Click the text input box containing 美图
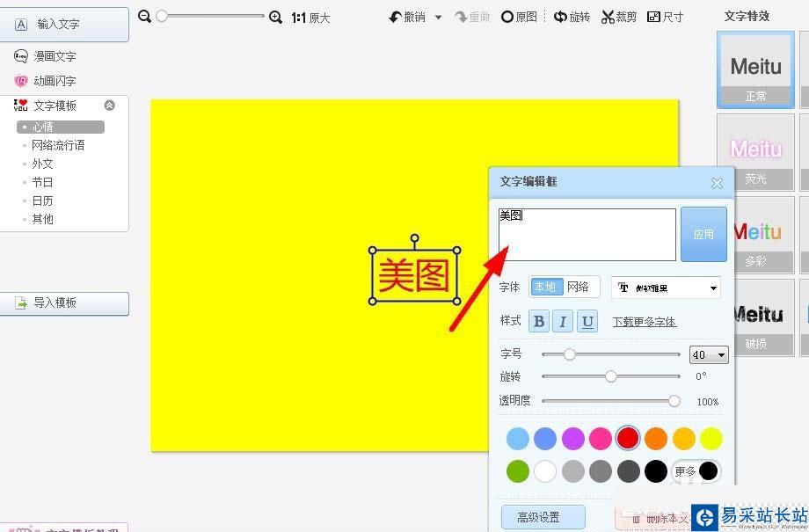The height and width of the screenshot is (532, 809). tap(587, 235)
